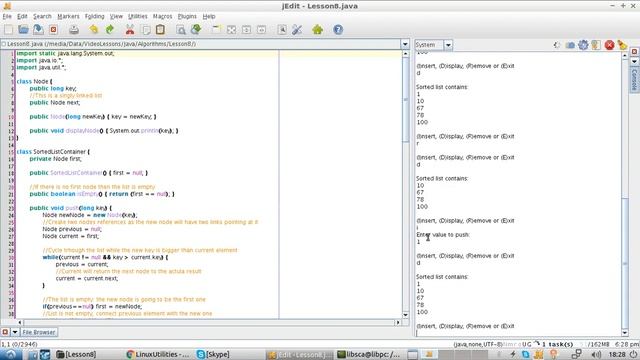Screen dimensions: 640x360
Task: Switch to the Lesson8 folder taskbar window
Action: [76, 354]
